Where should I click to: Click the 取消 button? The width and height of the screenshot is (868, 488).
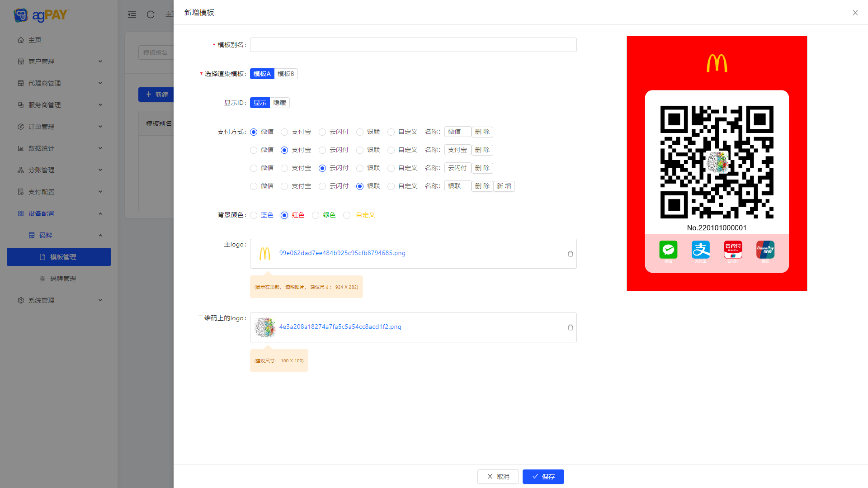[x=498, y=477]
